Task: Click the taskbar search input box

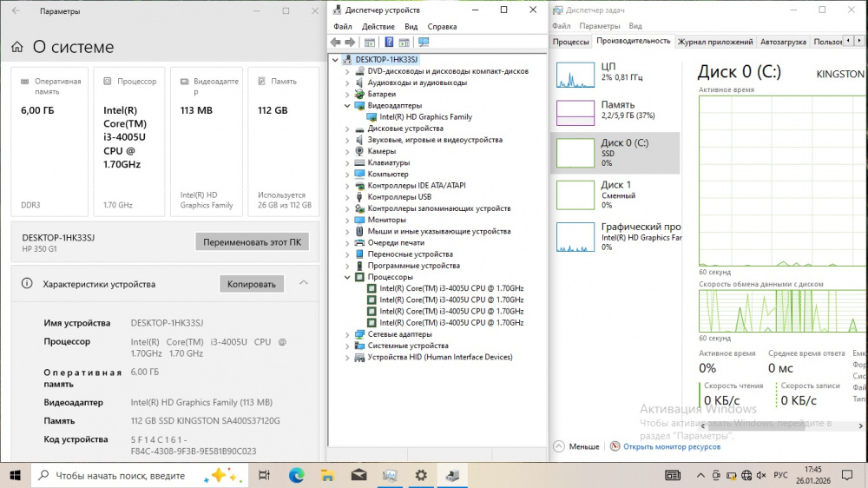Action: point(122,475)
